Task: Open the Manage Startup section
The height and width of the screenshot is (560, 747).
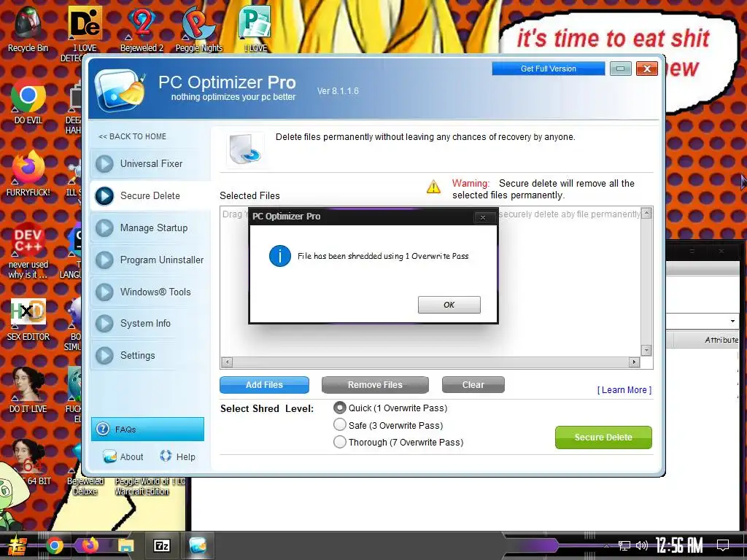Action: coord(150,227)
